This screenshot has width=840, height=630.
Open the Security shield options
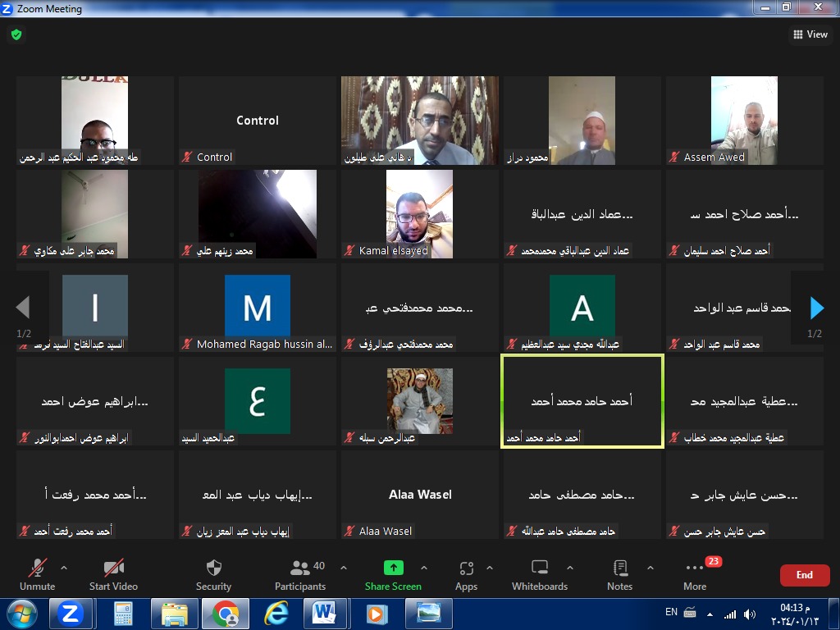point(213,574)
